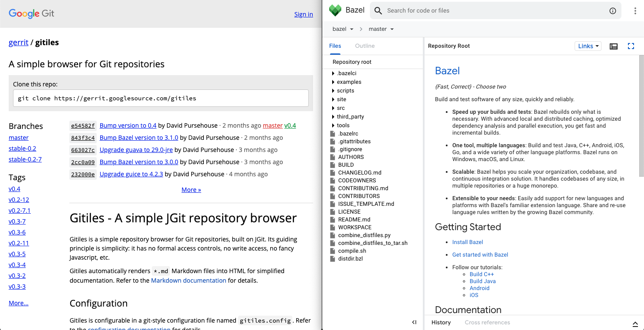Open search info icon in search bar
The image size is (644, 330).
[x=613, y=11]
